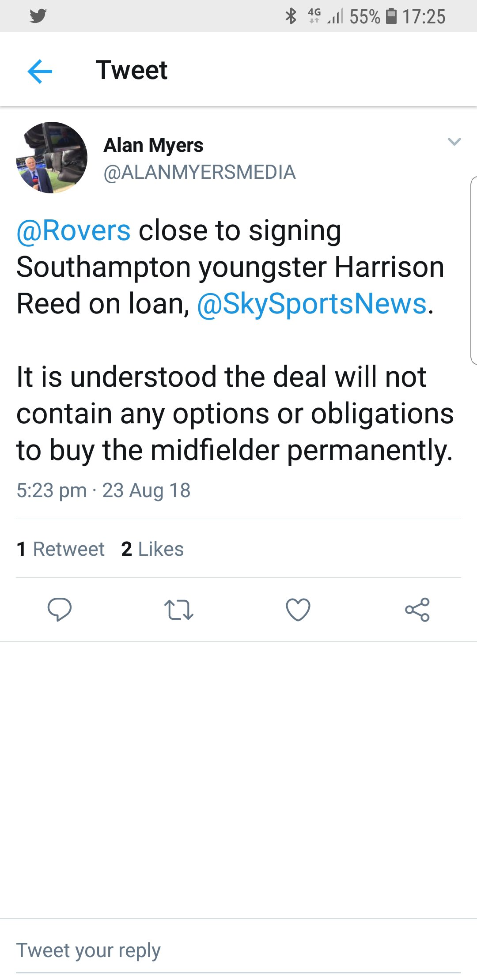This screenshot has height=980, width=477.
Task: View the 1 Retweet list
Action: pyautogui.click(x=61, y=549)
